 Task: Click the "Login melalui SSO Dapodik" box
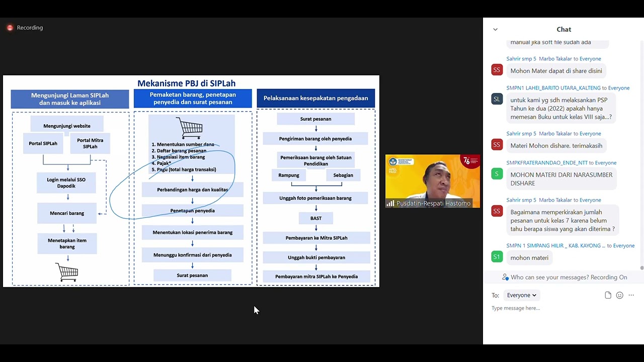point(66,183)
